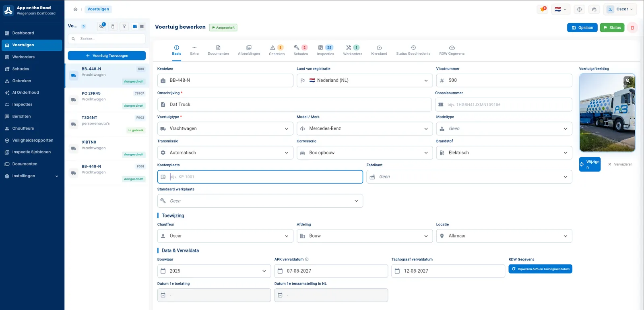Open the filter funnel in vehicle list

click(x=124, y=27)
